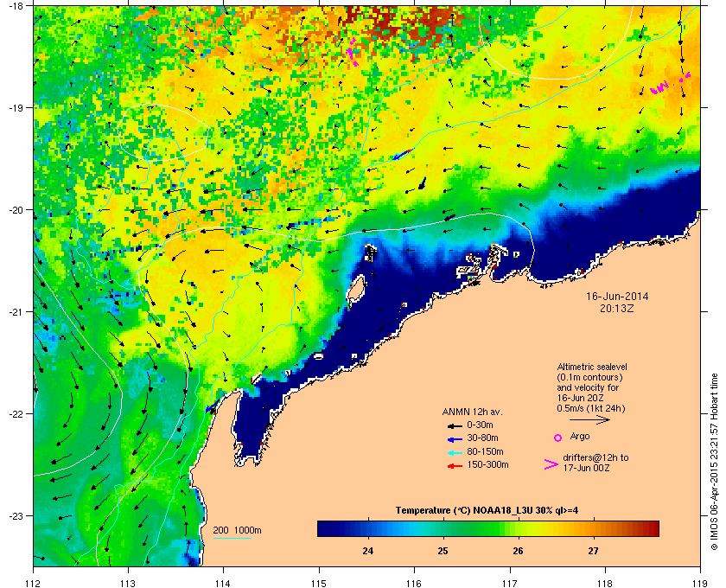
Task: Click the latitude label -22
Action: [x=16, y=414]
